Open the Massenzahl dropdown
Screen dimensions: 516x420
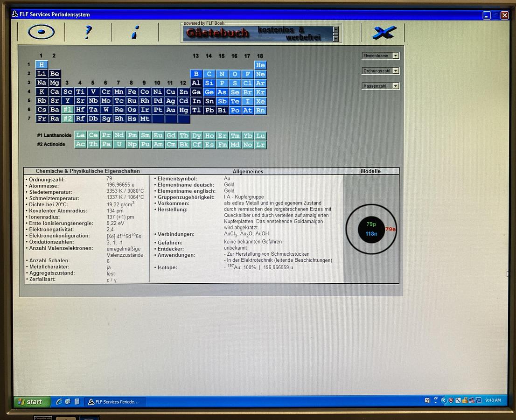379,86
